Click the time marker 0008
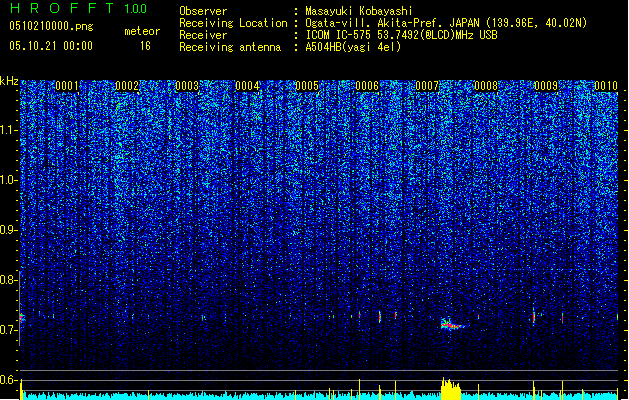This screenshot has width=629, height=400. [x=486, y=86]
